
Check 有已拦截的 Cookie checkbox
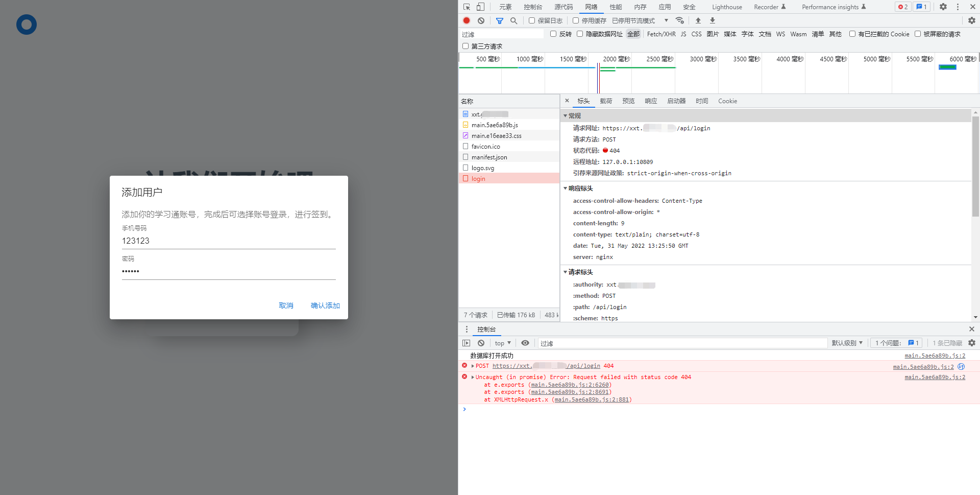pyautogui.click(x=852, y=34)
